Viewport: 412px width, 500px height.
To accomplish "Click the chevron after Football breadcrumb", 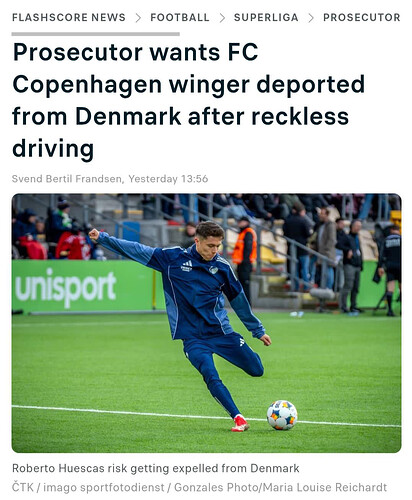I will [222, 17].
